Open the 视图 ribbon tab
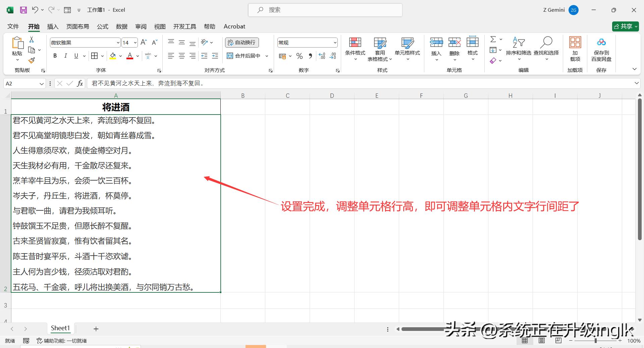 coord(160,26)
